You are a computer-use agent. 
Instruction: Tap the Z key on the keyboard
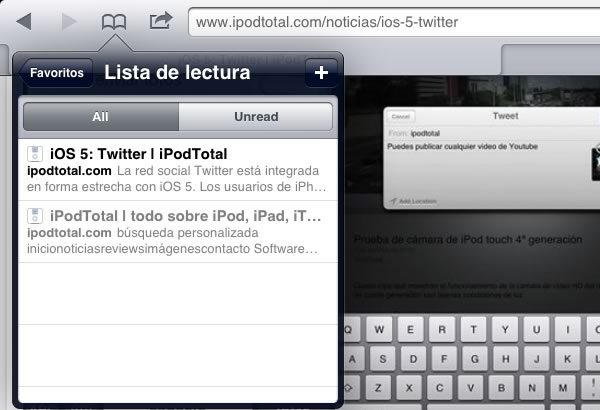pyautogui.click(x=378, y=388)
